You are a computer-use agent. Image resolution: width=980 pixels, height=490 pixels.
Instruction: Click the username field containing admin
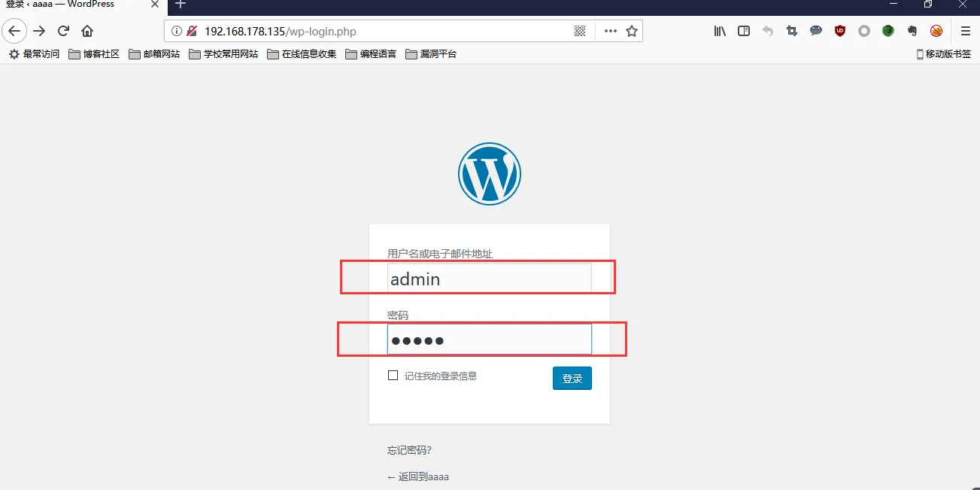pyautogui.click(x=490, y=278)
